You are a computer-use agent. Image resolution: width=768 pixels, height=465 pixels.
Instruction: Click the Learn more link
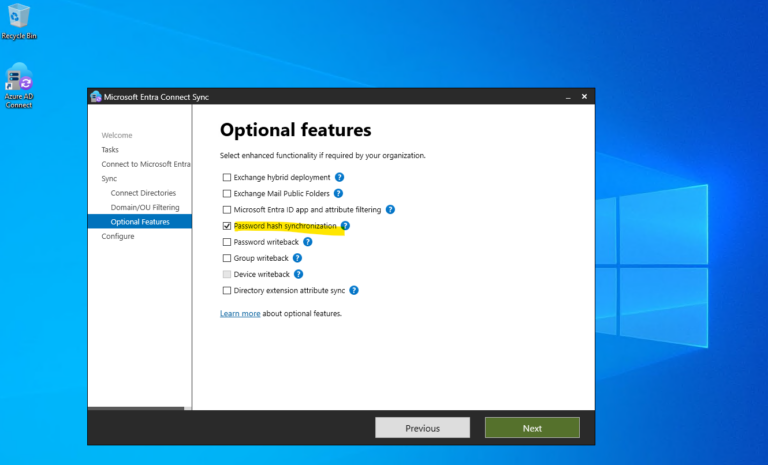coord(240,313)
